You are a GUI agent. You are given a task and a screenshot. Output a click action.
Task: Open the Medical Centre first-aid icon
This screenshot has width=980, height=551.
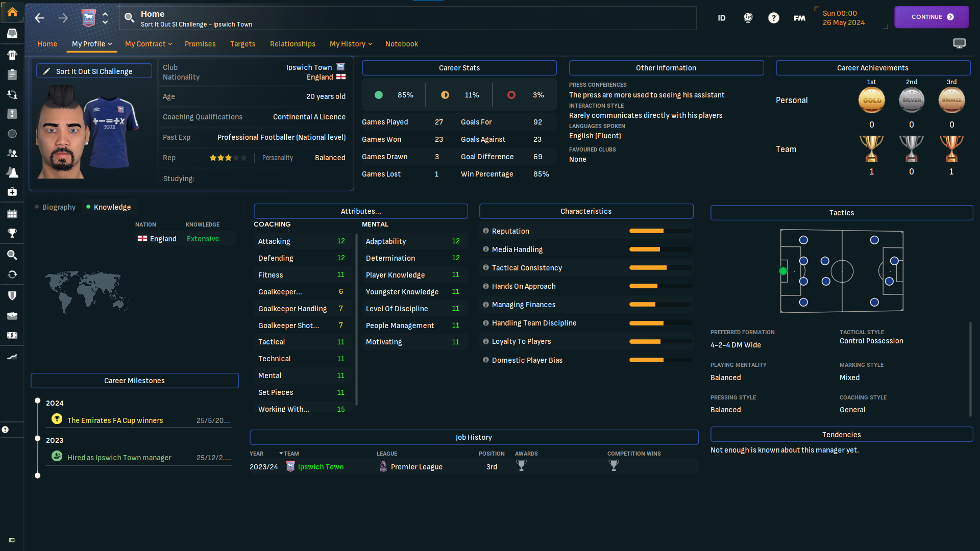click(12, 192)
